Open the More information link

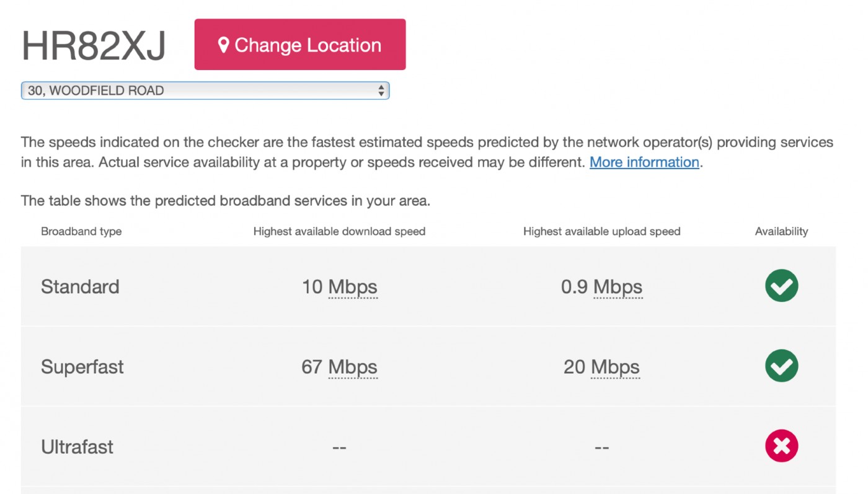click(x=644, y=162)
